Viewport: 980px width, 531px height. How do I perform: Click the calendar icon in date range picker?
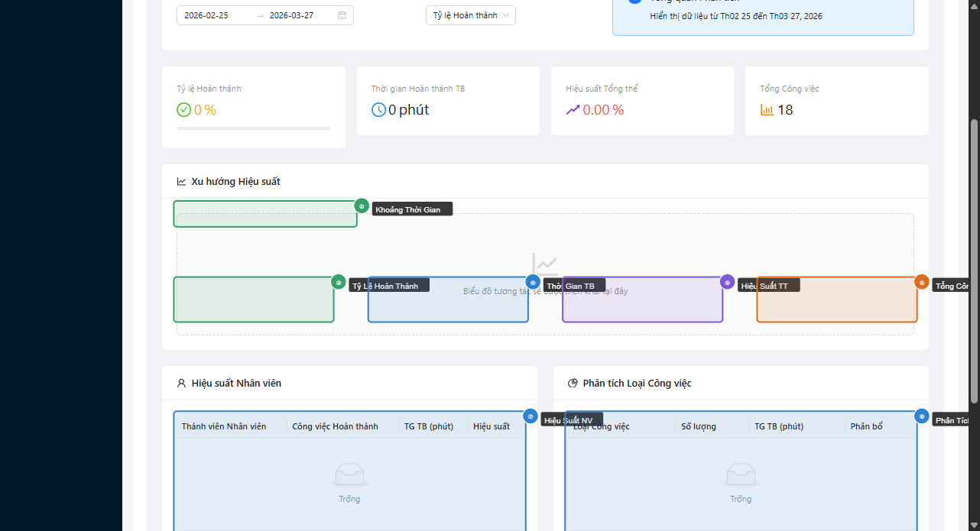click(342, 15)
